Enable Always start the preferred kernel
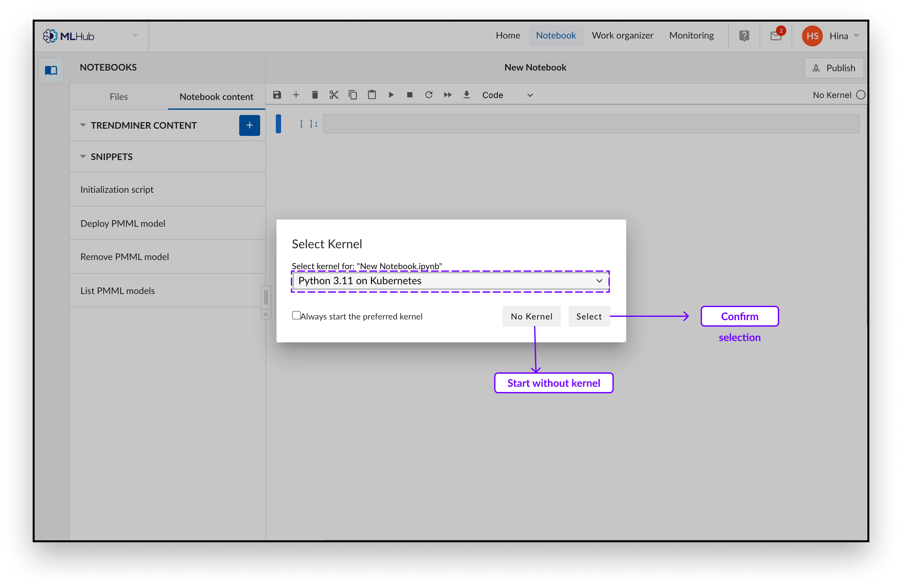 click(x=296, y=315)
